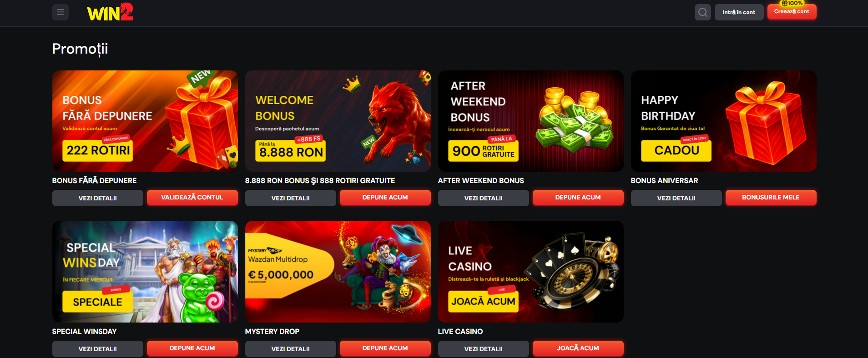Screen dimensions: 868x358
Task: View details for Bonus Fără Depunere
Action: click(x=98, y=198)
